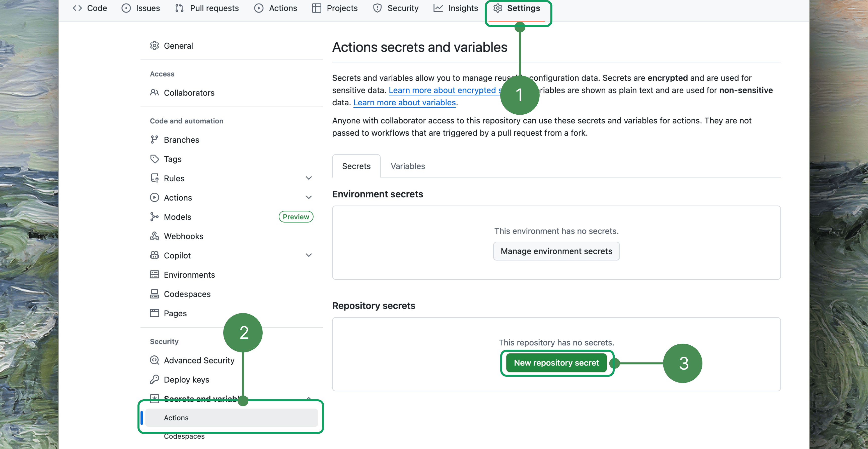Viewport: 868px width, 449px height.
Task: Open Pages settings
Action: 232,313
